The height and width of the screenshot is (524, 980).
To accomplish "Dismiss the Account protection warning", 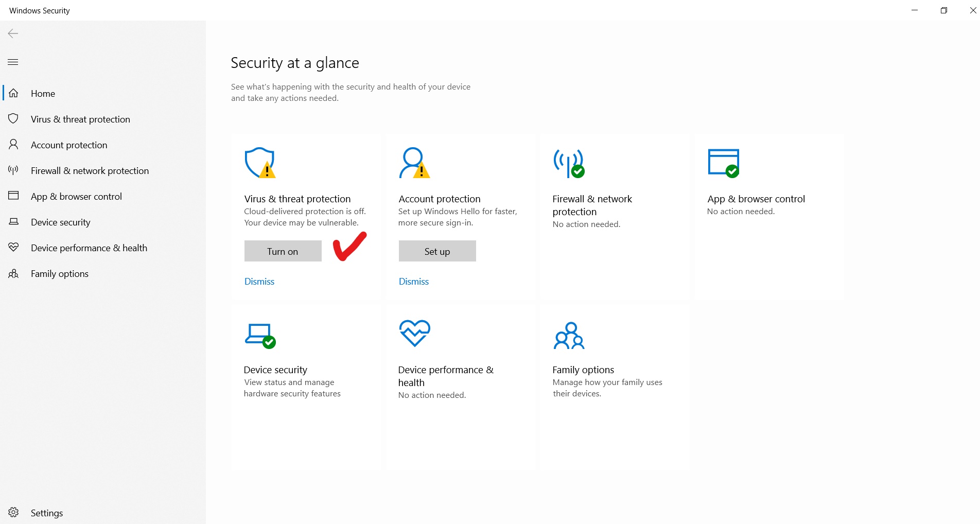I will coord(414,282).
